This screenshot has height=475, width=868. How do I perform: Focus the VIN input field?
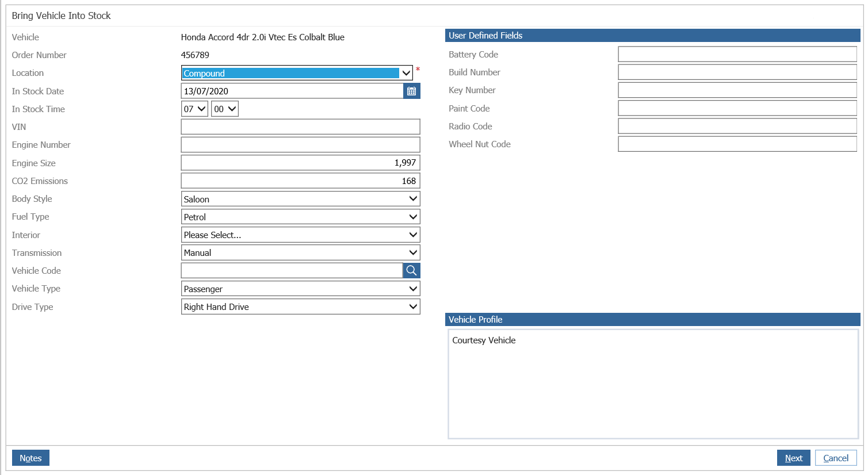coord(300,127)
